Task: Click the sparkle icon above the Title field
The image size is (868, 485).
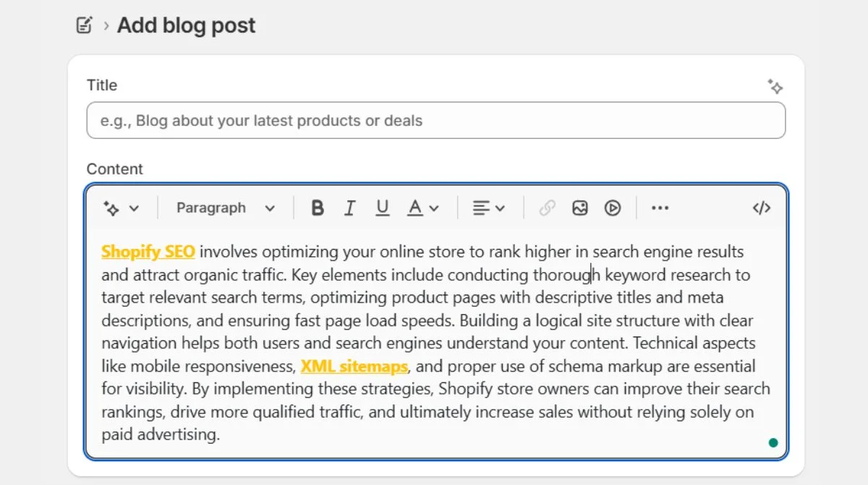Action: click(x=775, y=87)
